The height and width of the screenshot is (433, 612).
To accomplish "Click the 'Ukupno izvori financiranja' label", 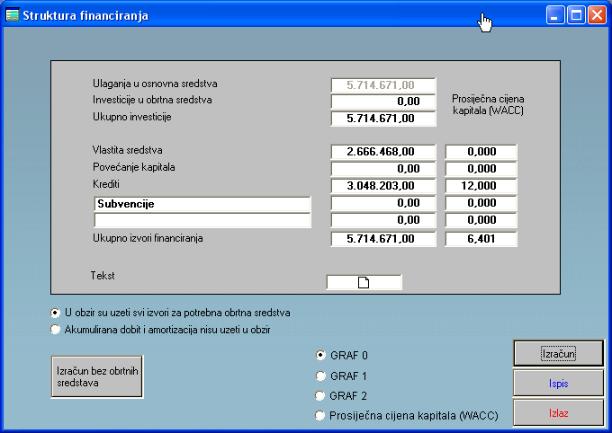I will click(148, 238).
